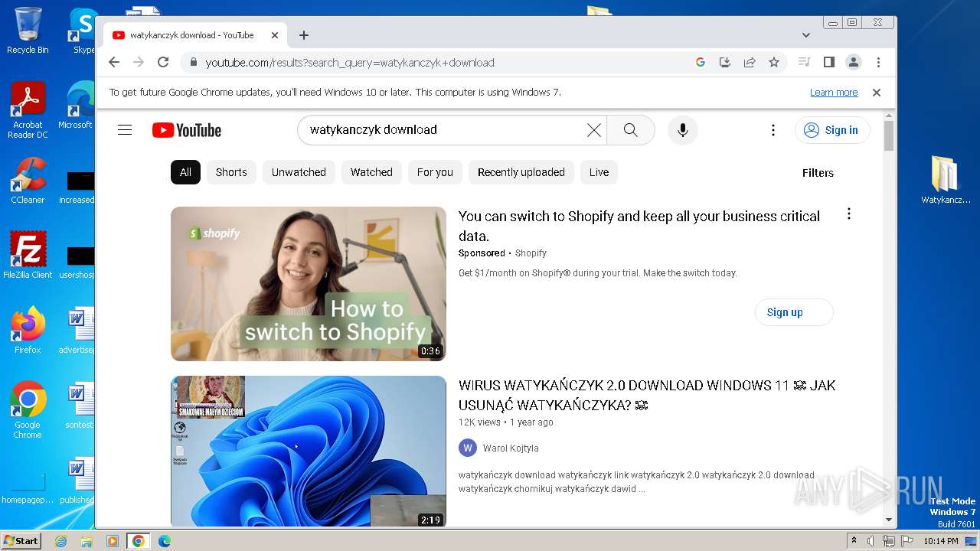Clear the search query with the X

[594, 130]
